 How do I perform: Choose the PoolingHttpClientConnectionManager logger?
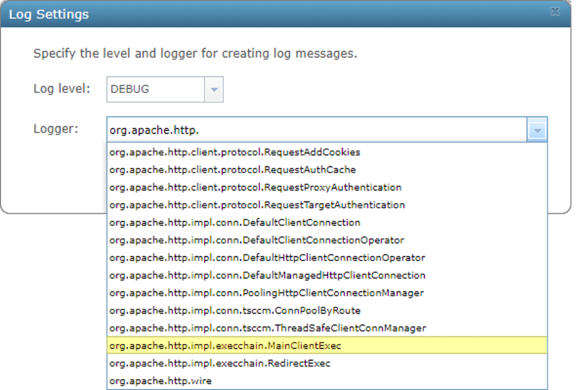pyautogui.click(x=327, y=293)
